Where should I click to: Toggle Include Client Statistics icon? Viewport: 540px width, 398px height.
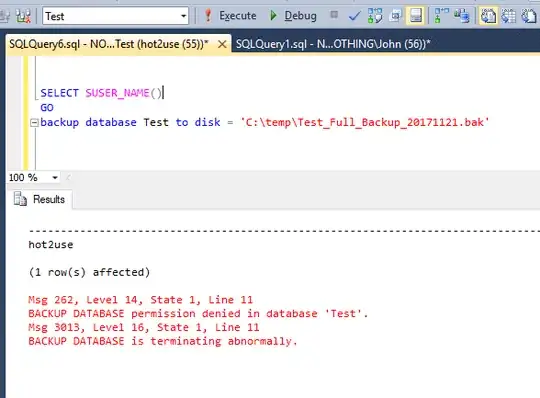click(461, 16)
